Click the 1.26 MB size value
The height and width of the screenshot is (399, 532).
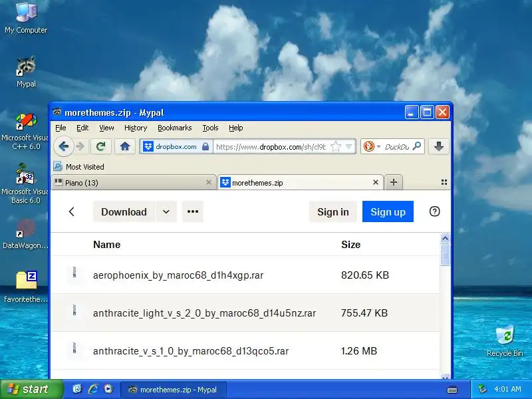click(x=359, y=351)
